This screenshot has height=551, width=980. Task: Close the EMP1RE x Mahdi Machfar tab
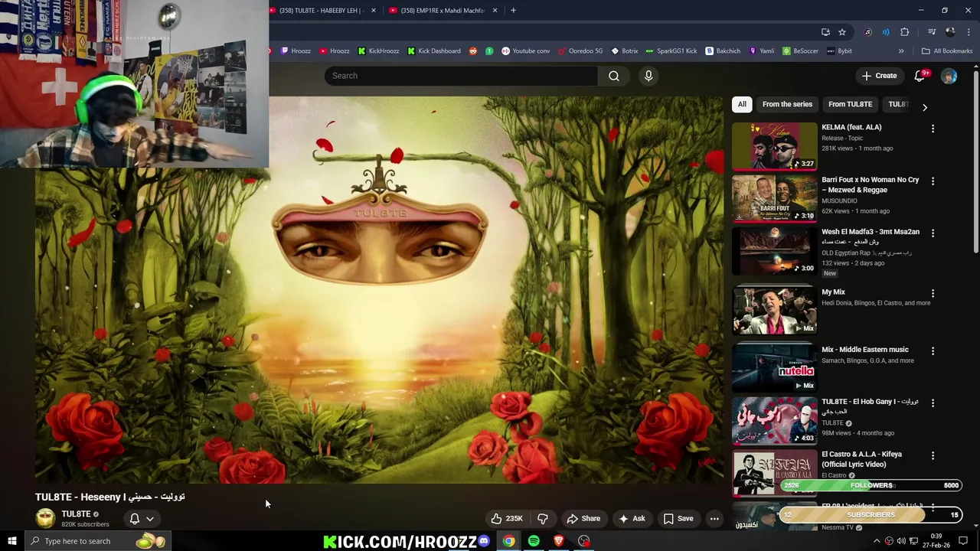point(495,10)
